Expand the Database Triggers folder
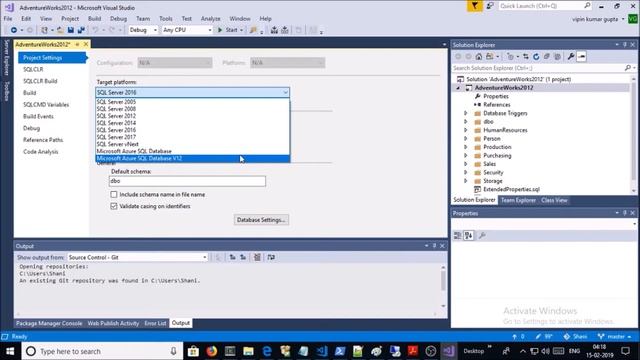The image size is (640, 360). [x=466, y=113]
